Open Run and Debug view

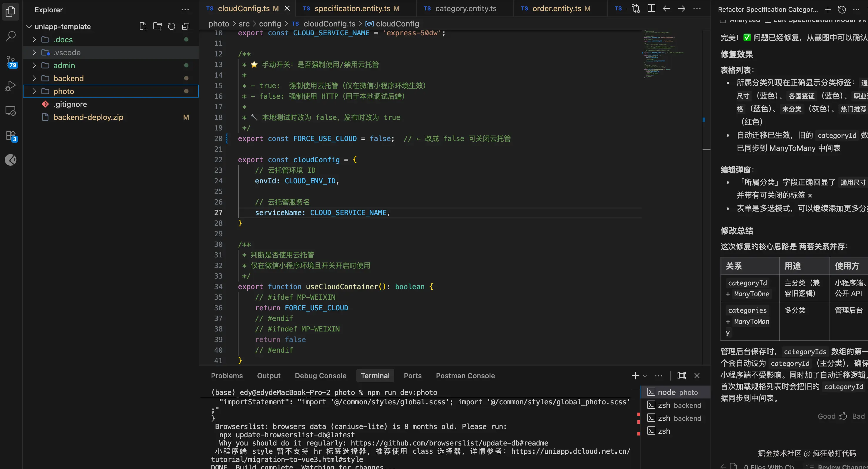(x=11, y=86)
